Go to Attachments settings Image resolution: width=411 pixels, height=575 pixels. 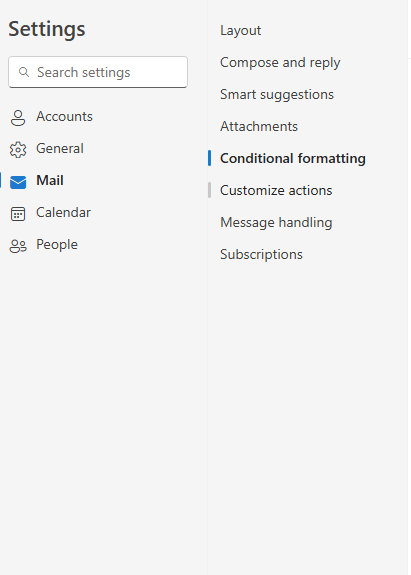pyautogui.click(x=259, y=127)
